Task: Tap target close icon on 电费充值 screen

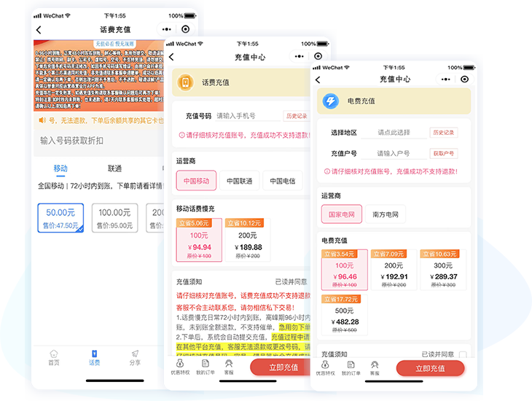Action: click(464, 79)
